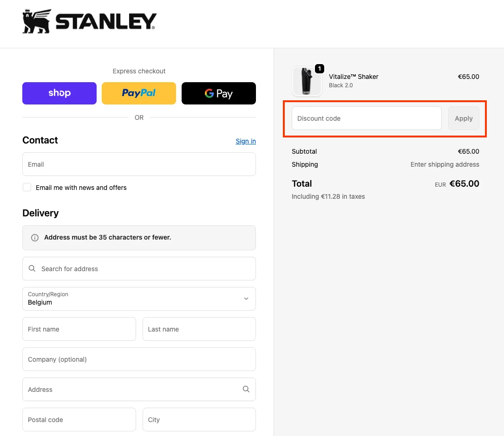Choose PayPal express checkout
The width and height of the screenshot is (504, 436).
point(139,93)
